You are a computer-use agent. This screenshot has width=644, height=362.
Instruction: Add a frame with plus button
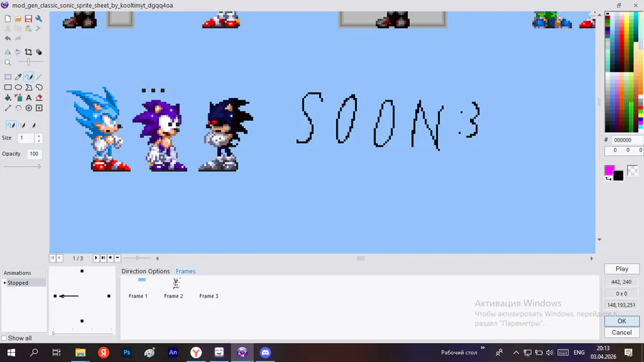click(x=110, y=258)
